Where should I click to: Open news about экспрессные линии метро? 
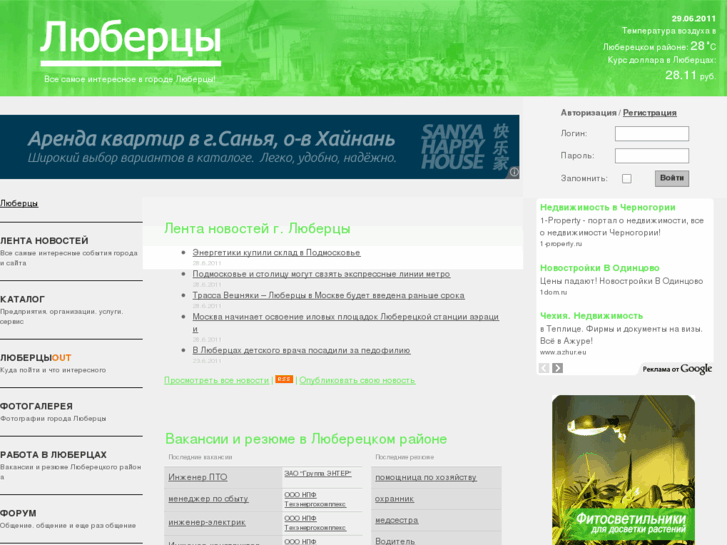pyautogui.click(x=321, y=274)
